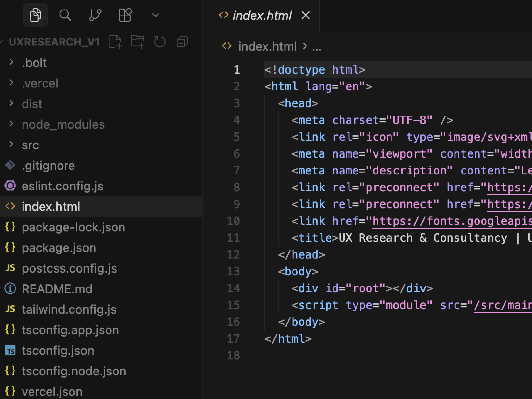This screenshot has width=532, height=399.
Task: Open the Source Control view icon
Action: click(x=95, y=15)
